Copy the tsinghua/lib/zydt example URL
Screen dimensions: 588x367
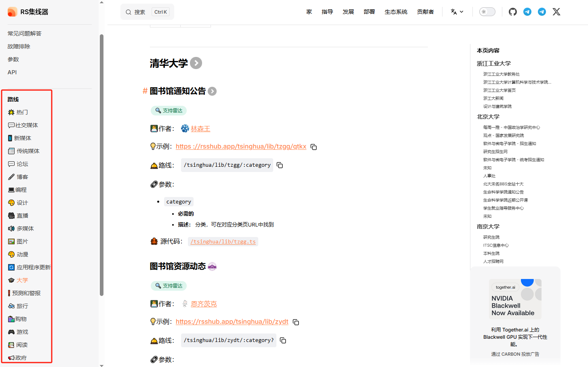(296, 322)
